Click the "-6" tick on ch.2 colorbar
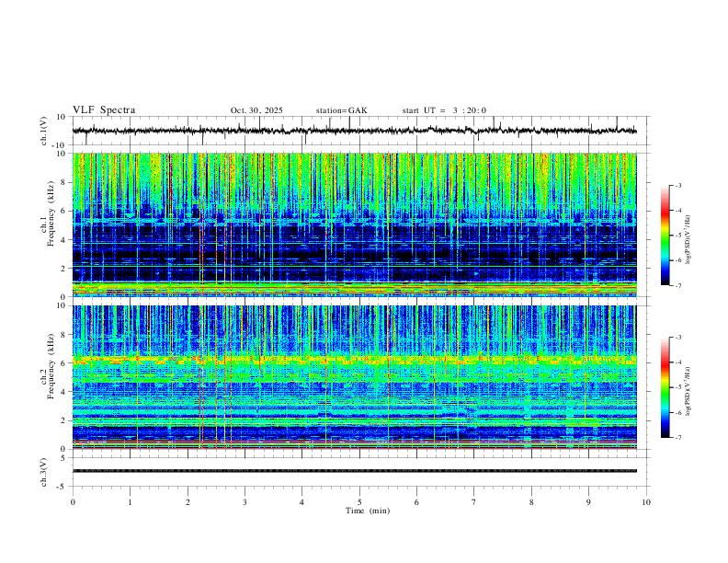 [677, 412]
